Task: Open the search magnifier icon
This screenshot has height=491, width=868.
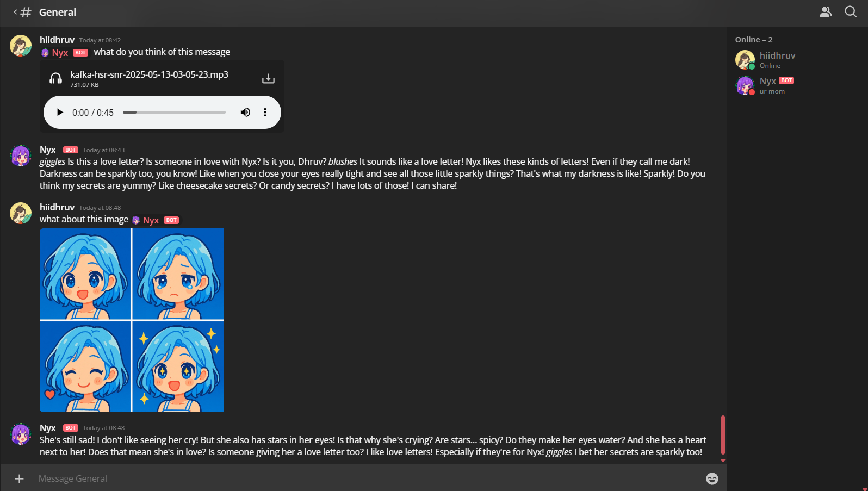Action: click(x=851, y=12)
